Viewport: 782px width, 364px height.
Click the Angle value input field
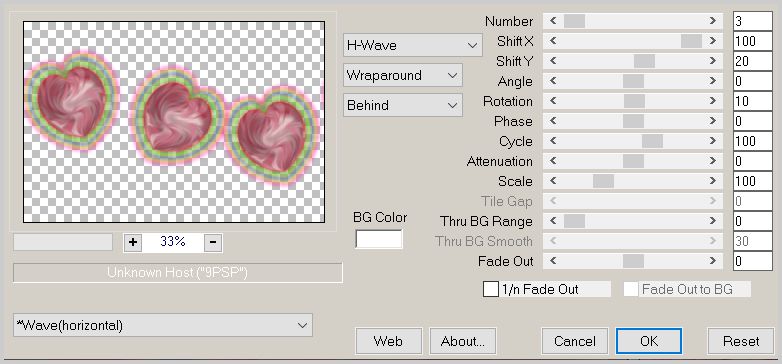(753, 81)
